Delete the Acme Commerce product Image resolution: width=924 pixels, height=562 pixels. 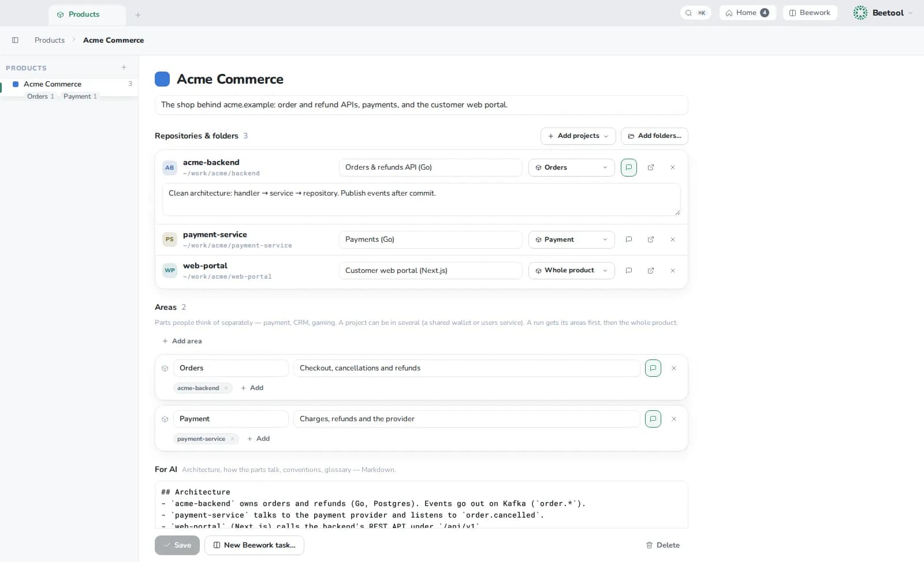[662, 545]
